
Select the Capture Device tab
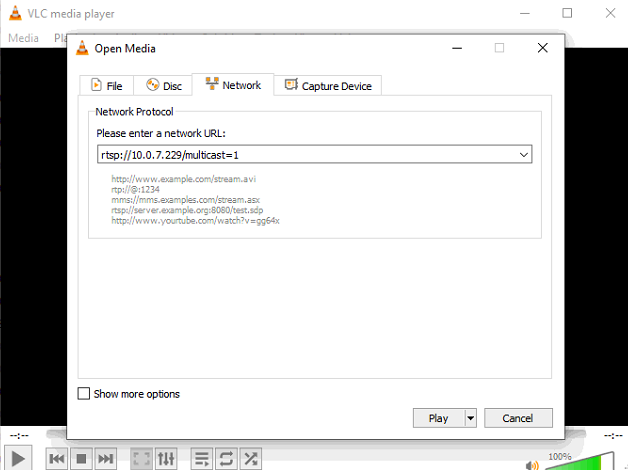click(x=327, y=86)
